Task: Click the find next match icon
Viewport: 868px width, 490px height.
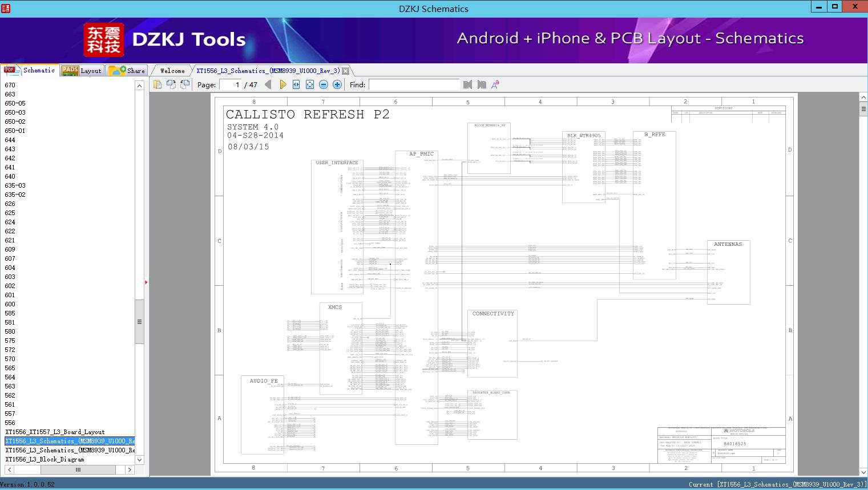Action: tap(482, 84)
